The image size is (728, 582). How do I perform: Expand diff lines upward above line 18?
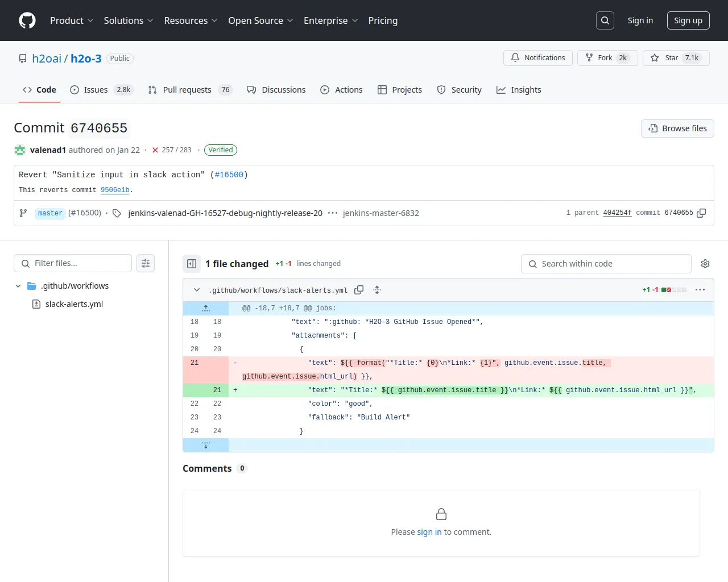coord(206,308)
